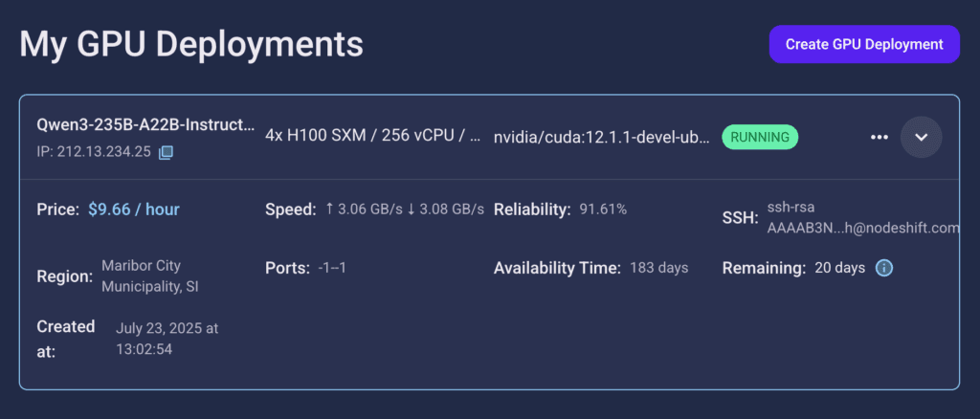
Task: Click the Remaining days info icon
Action: [x=883, y=269]
